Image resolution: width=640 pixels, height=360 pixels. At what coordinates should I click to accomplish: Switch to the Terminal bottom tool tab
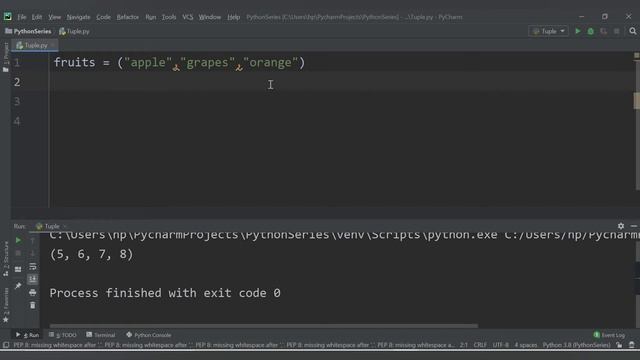click(x=101, y=335)
